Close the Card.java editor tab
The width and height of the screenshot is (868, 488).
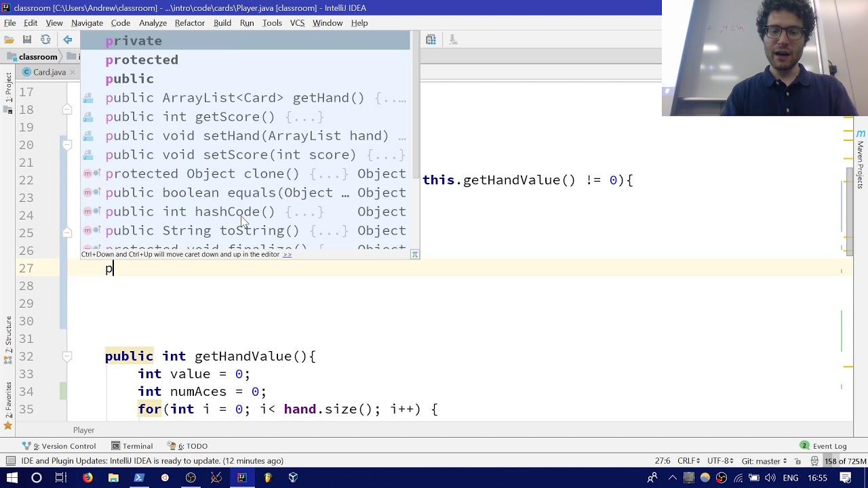point(73,73)
